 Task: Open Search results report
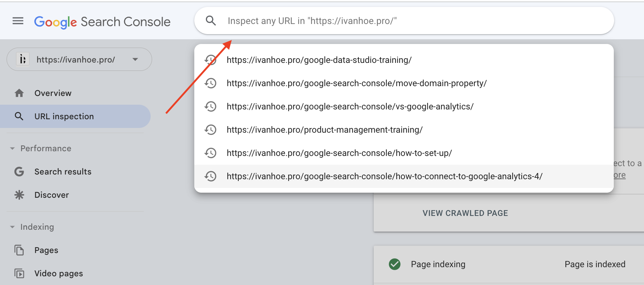click(x=63, y=172)
